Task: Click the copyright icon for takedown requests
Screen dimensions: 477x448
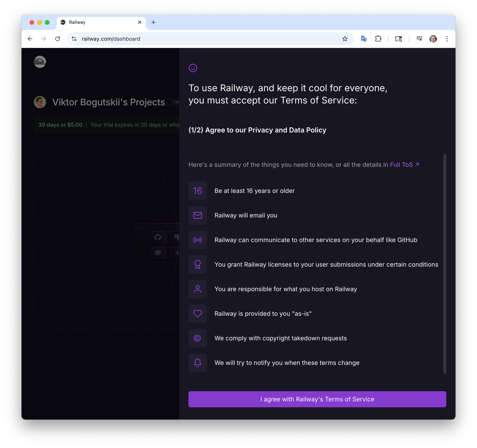Action: point(197,338)
